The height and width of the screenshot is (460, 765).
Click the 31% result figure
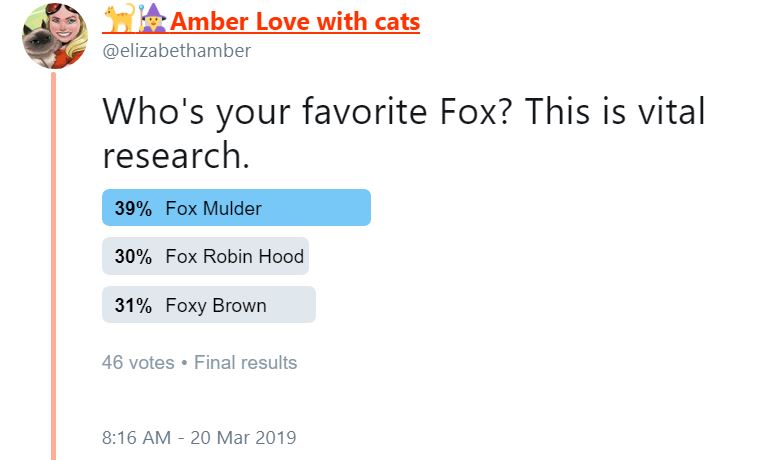point(133,305)
